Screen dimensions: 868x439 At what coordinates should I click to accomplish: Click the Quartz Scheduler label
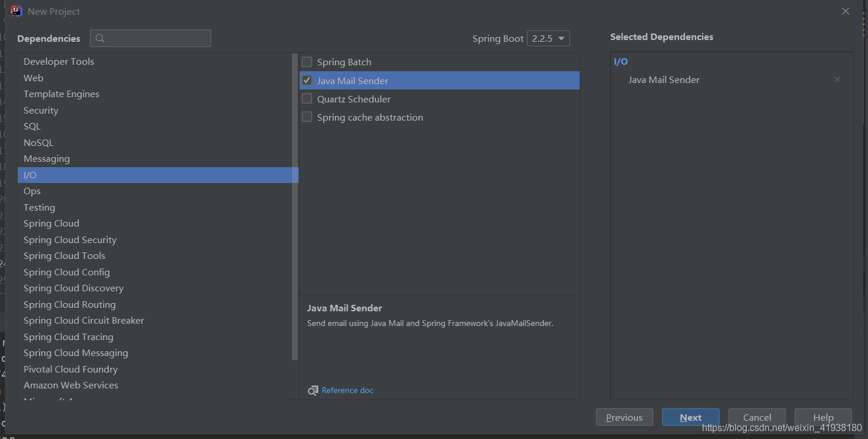(354, 99)
